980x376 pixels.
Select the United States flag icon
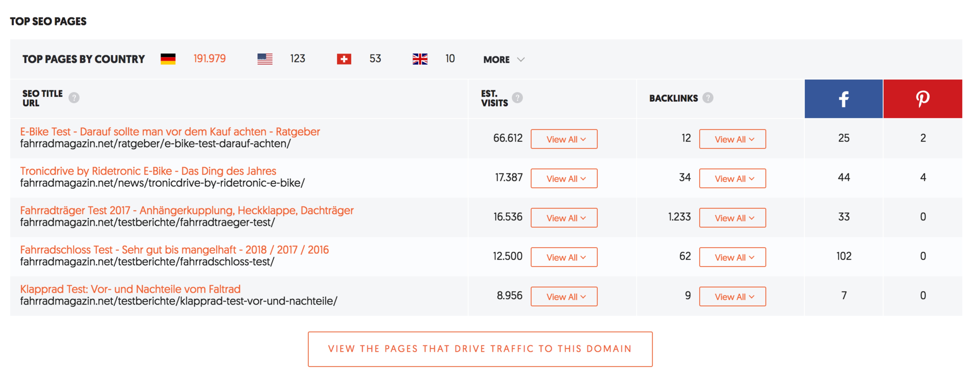[x=265, y=59]
